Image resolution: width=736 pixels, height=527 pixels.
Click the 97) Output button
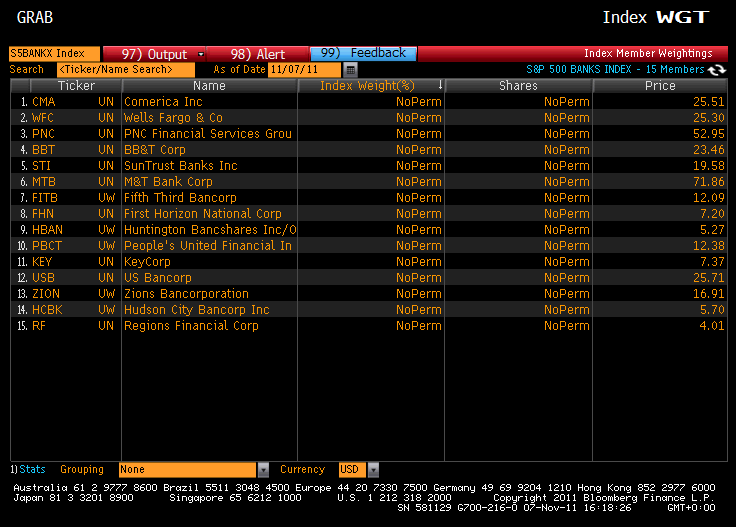(x=154, y=54)
